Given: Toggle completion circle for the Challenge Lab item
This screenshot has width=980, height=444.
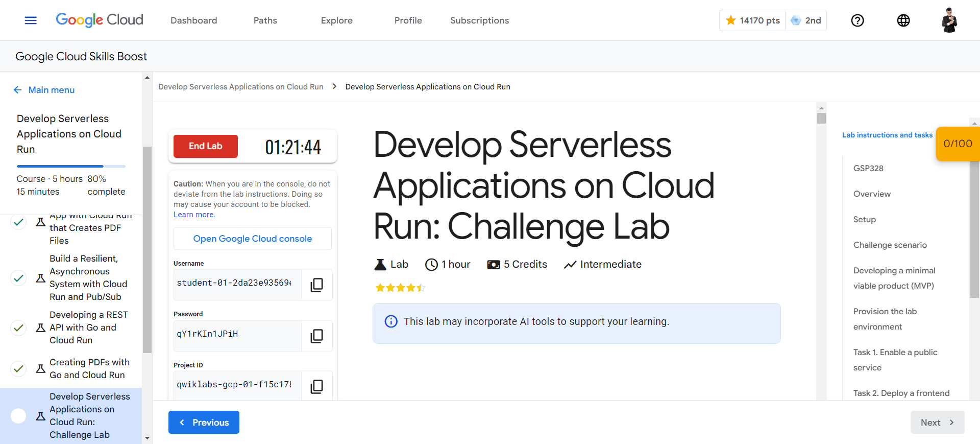Looking at the screenshot, I should tap(19, 416).
